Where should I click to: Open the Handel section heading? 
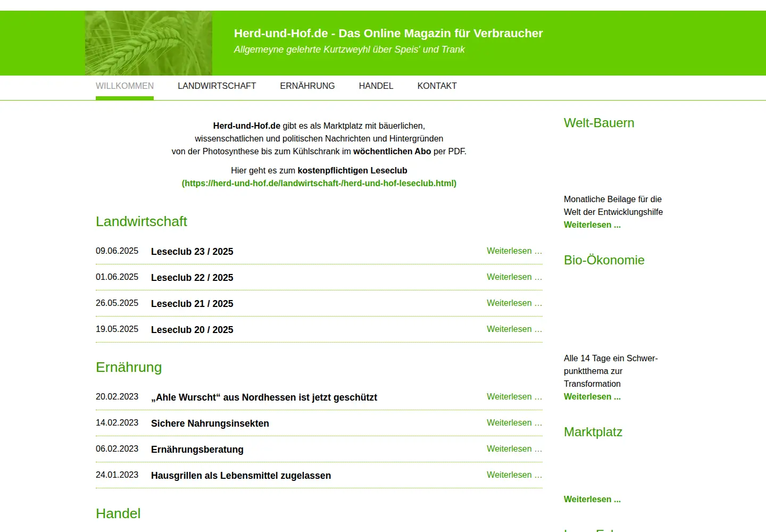118,513
